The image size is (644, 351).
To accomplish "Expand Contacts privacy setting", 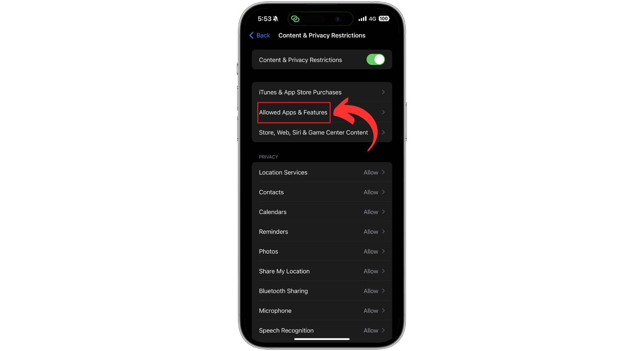I will [322, 192].
